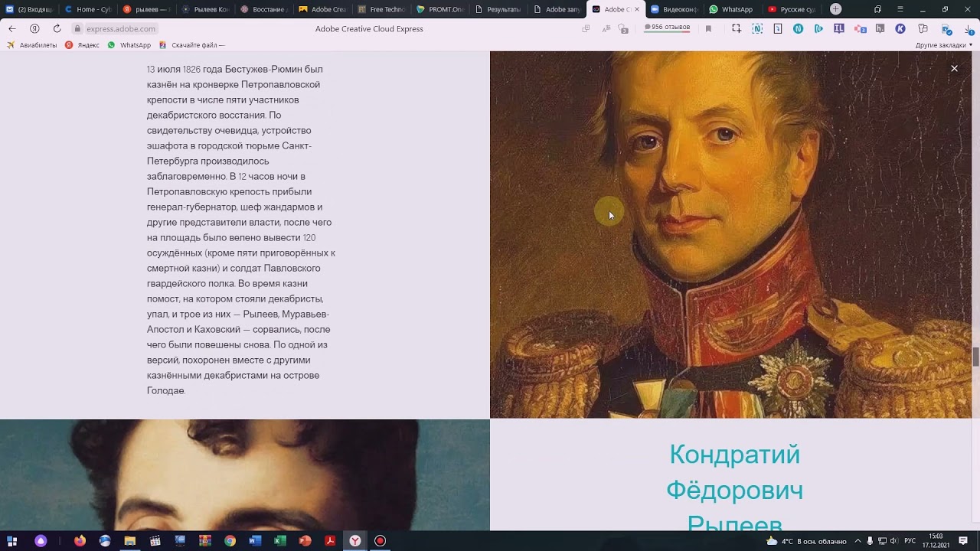Viewport: 980px width, 551px height.
Task: Open Microsoft Excel from the taskbar
Action: click(x=280, y=541)
